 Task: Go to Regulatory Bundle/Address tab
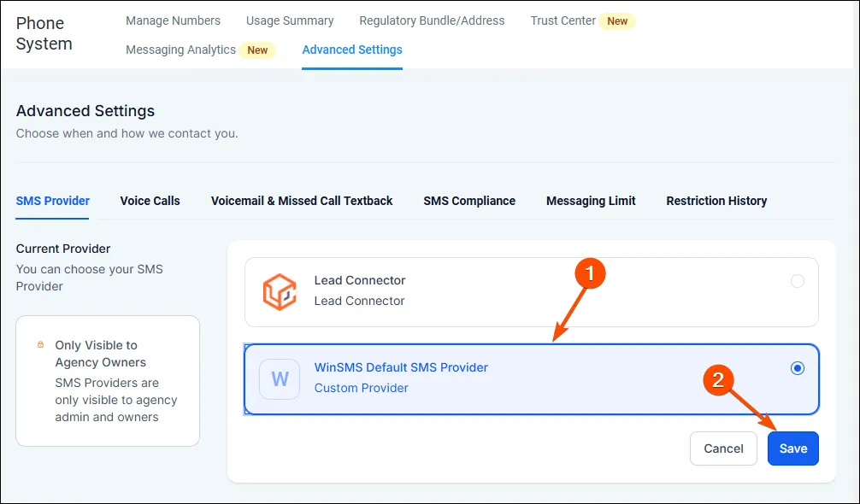[432, 21]
